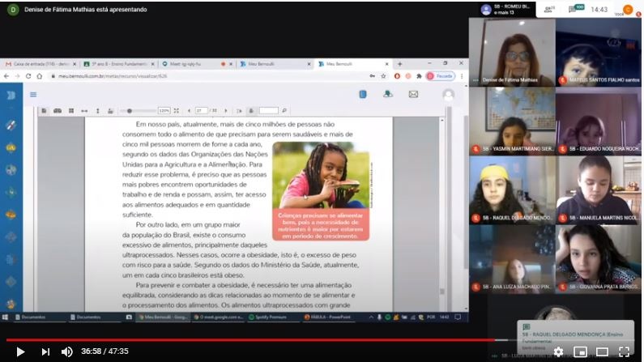The width and height of the screenshot is (644, 362).
Task: Click the Bernoulli logo in sidebar
Action: (11, 96)
